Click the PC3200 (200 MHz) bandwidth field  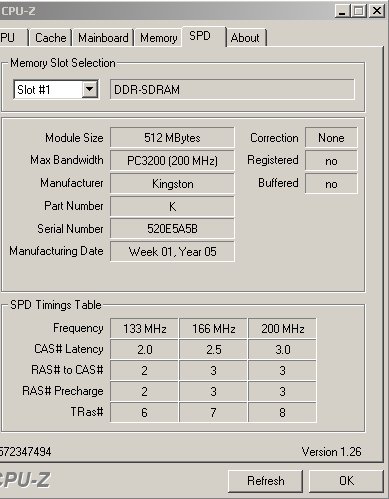click(x=172, y=161)
